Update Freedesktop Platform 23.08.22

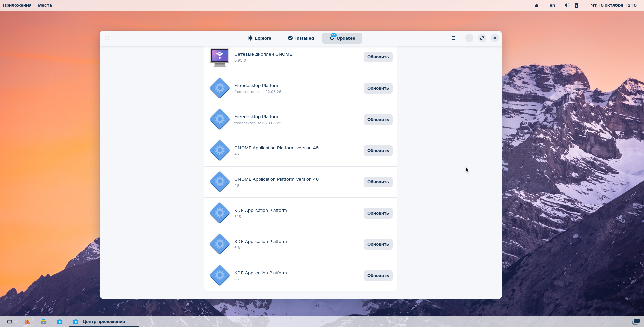[x=378, y=120]
